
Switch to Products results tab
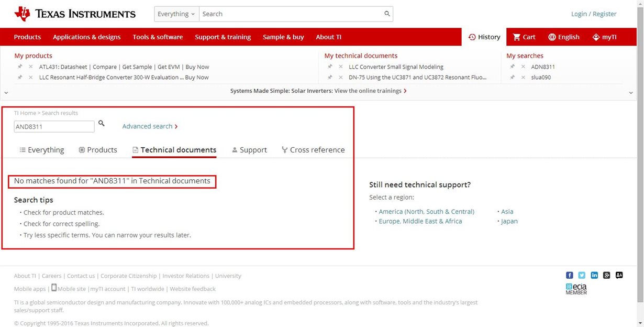(98, 150)
